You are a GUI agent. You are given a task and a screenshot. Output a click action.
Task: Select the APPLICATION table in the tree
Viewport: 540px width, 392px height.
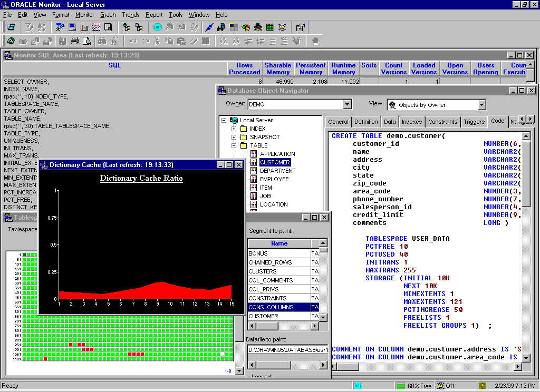point(277,154)
